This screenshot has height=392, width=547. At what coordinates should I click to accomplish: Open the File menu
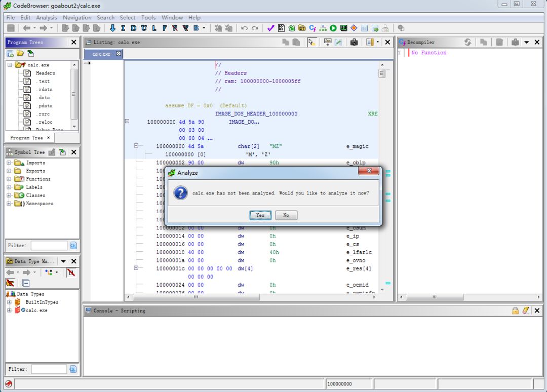pyautogui.click(x=11, y=17)
